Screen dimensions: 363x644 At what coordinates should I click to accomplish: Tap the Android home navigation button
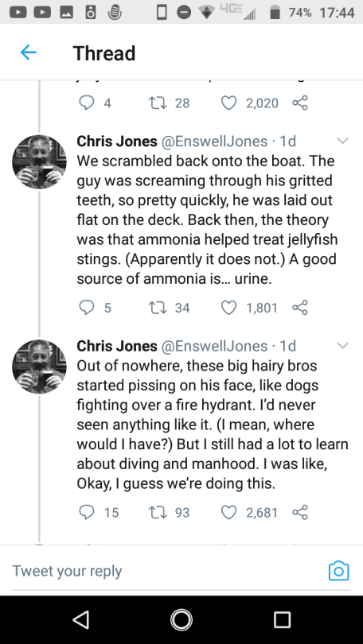tap(181, 619)
